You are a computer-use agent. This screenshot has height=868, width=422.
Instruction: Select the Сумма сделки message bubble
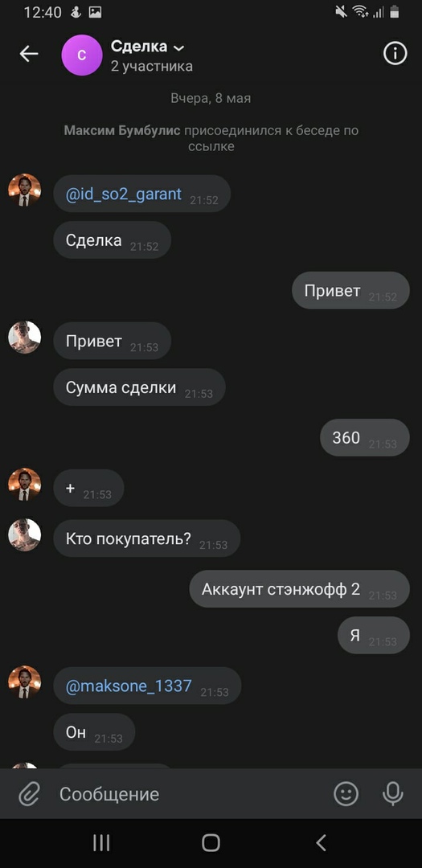[140, 387]
